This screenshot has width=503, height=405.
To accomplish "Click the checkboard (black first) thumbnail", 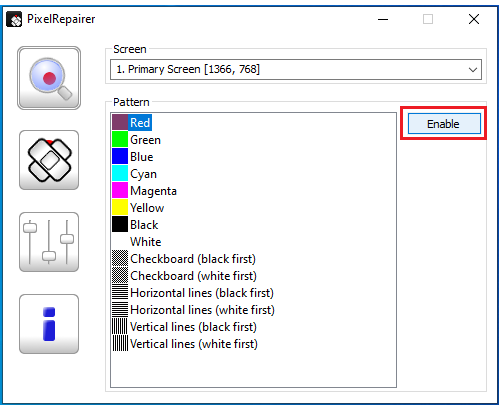I will [120, 258].
